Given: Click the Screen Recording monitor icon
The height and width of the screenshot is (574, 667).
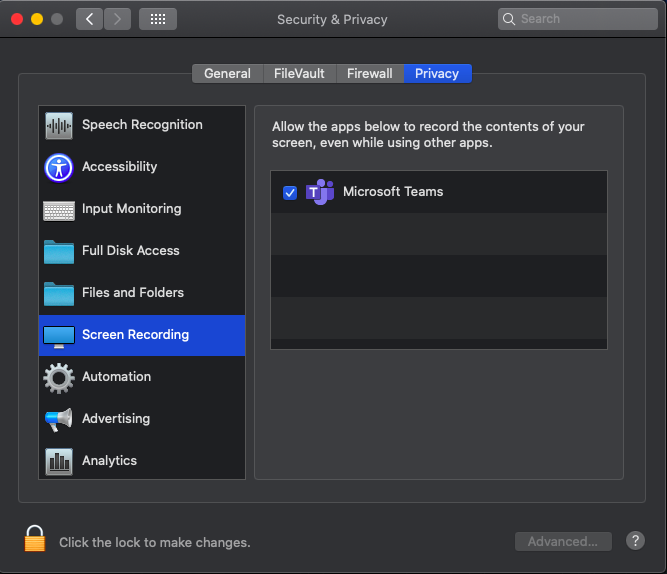Looking at the screenshot, I should 59,337.
